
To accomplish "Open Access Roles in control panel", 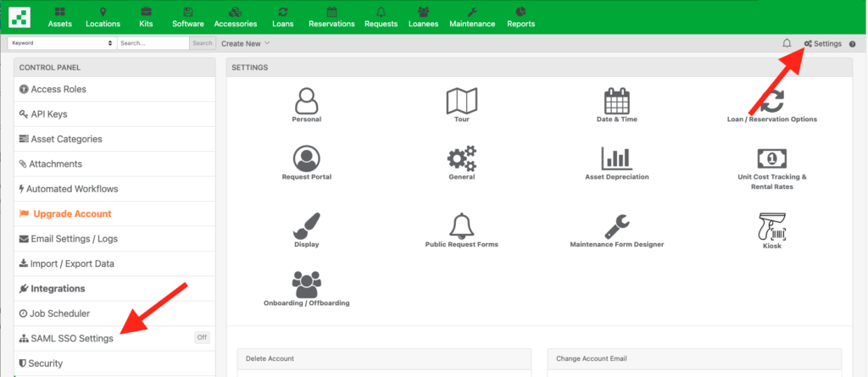I will tap(114, 89).
